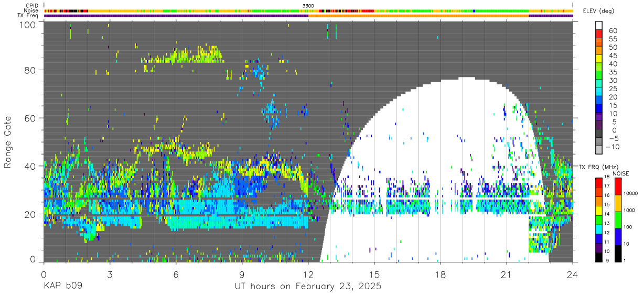Pick the cyan segment of the TX FRQ color bar
Screen dimensions: 644x297
point(599,229)
